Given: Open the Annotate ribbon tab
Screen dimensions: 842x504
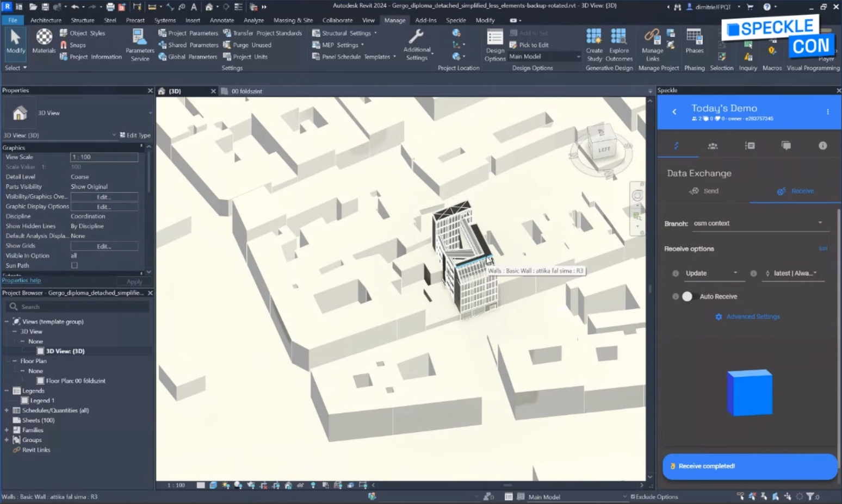Looking at the screenshot, I should 222,20.
